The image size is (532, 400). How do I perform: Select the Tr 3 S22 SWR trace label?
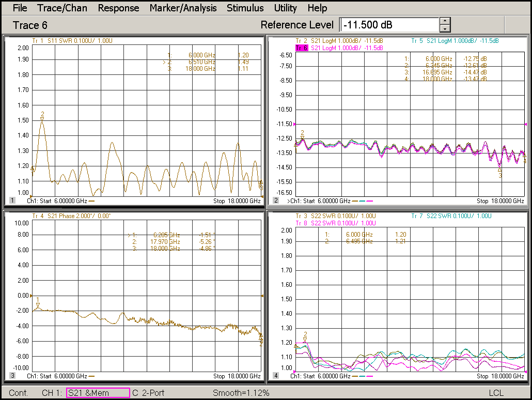point(336,216)
